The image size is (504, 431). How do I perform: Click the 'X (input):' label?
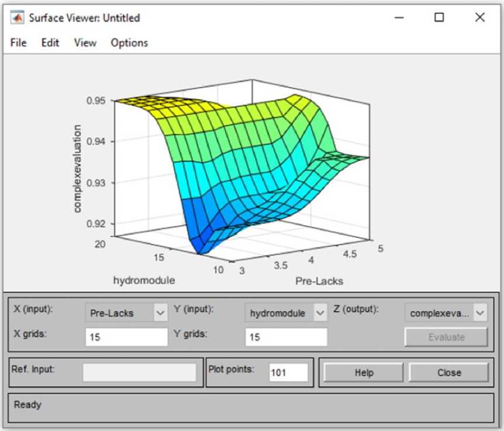[x=33, y=309]
